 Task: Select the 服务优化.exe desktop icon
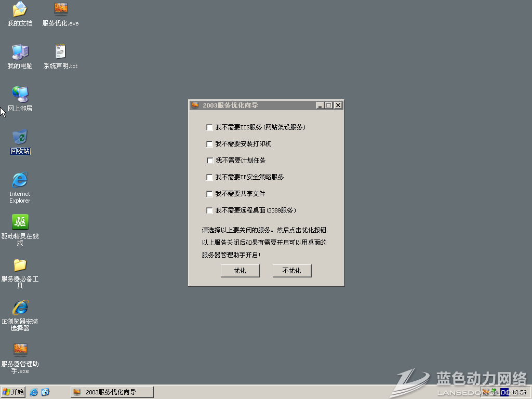(x=61, y=9)
